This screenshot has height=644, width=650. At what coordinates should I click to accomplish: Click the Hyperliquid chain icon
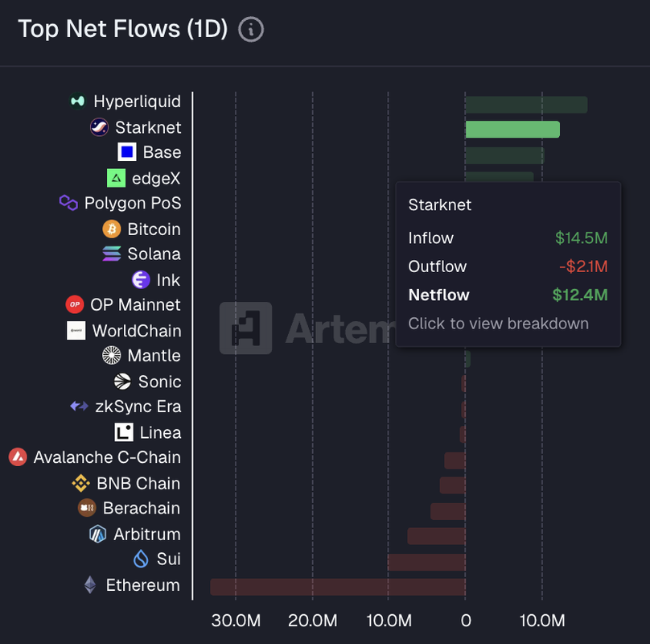coord(78,101)
